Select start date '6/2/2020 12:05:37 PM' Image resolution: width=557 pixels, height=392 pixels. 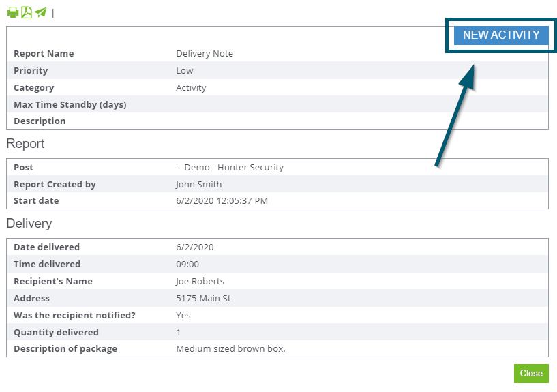222,201
